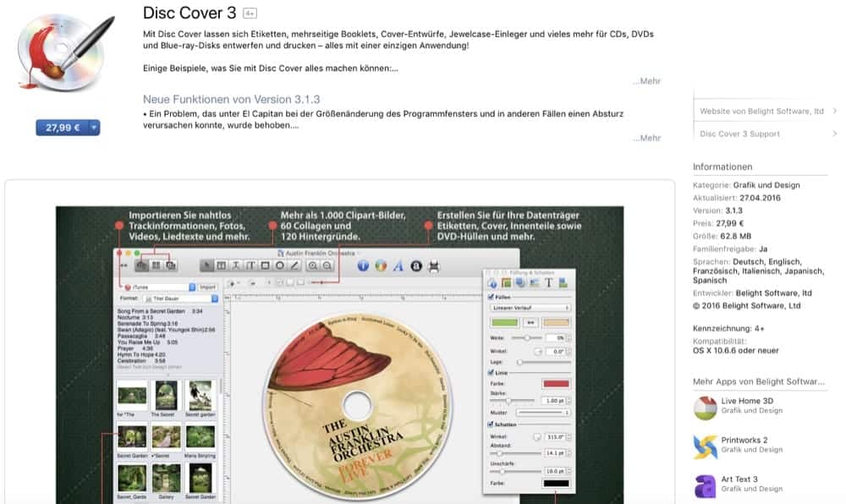Open the Linearer Verlauf fill type dropdown
846x504 pixels.
pyautogui.click(x=530, y=308)
